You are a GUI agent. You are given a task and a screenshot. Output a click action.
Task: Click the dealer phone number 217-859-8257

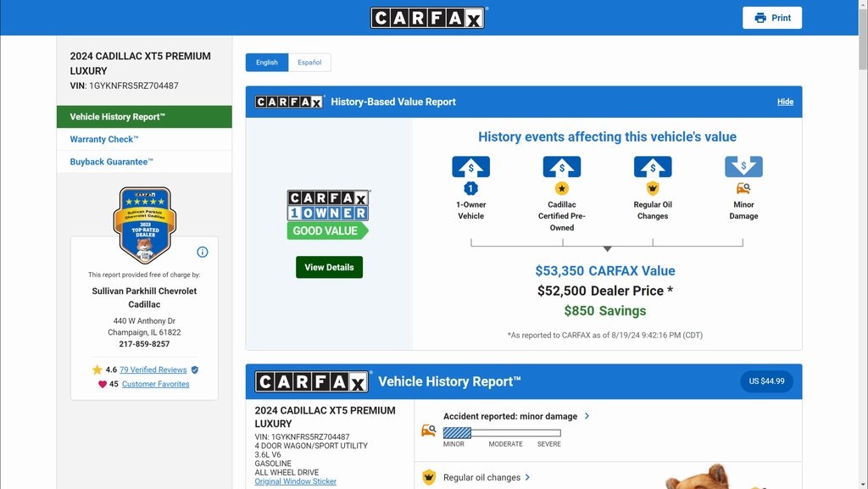[x=144, y=344]
